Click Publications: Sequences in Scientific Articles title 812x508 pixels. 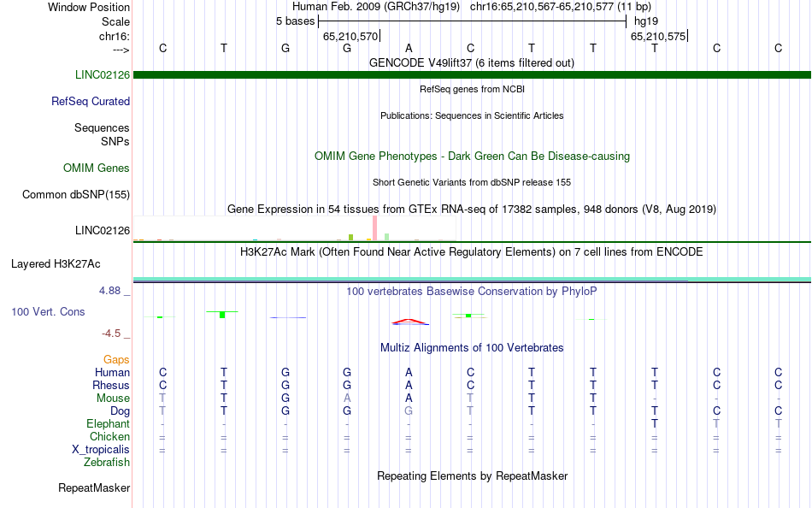click(x=472, y=115)
